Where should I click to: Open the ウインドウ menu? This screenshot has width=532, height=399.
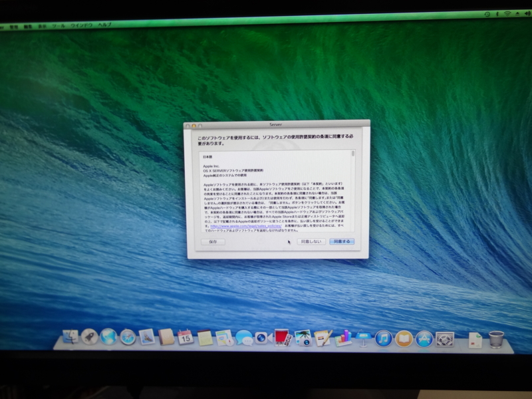81,25
